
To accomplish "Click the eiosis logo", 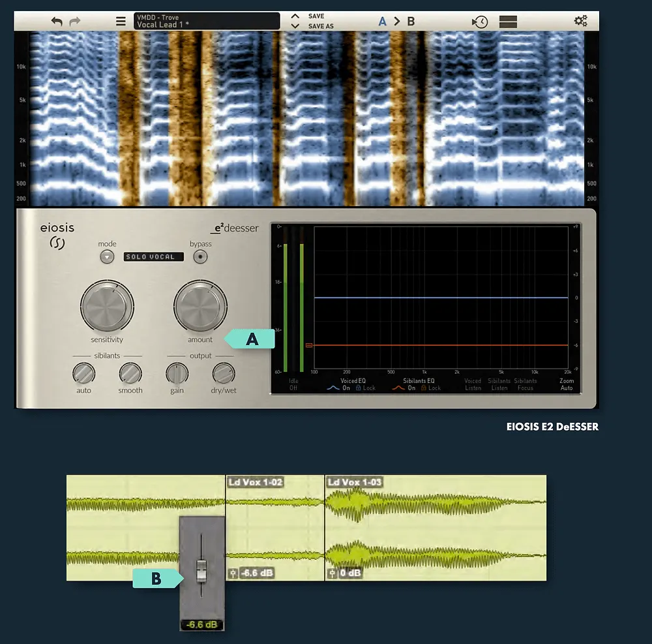I will pos(57,236).
